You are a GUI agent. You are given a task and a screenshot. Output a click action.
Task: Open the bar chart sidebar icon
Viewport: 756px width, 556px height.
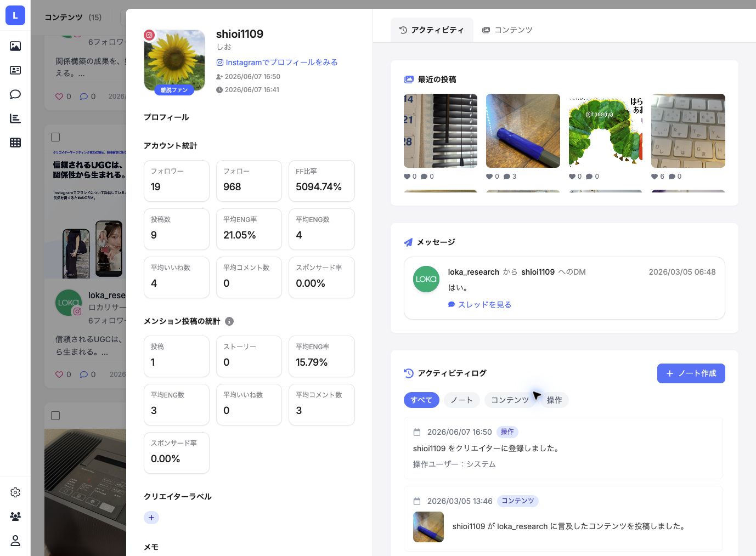pyautogui.click(x=15, y=118)
